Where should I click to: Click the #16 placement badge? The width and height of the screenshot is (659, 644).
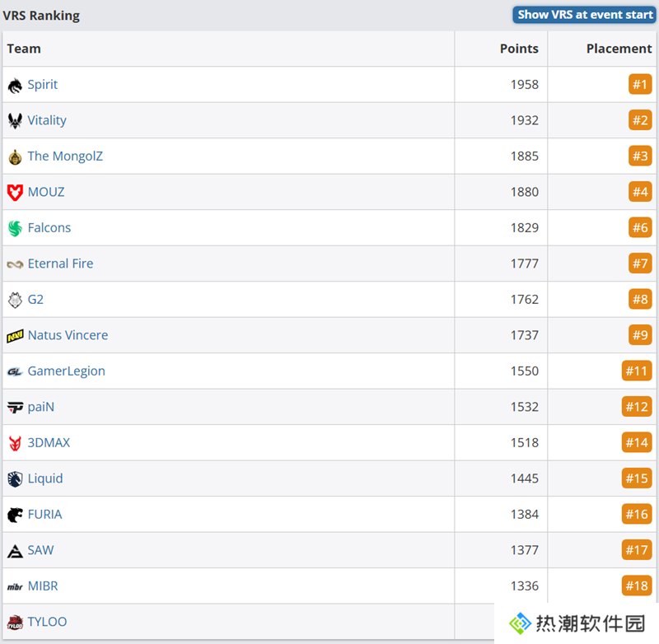point(637,514)
